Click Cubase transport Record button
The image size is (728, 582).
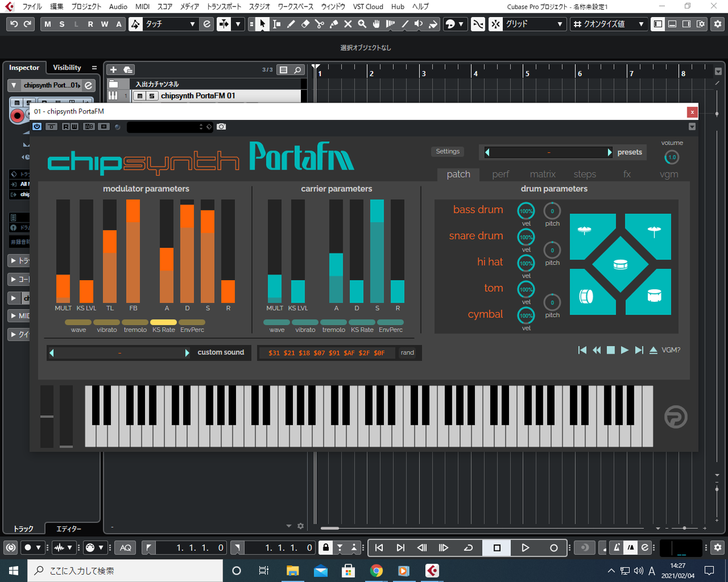coord(553,548)
